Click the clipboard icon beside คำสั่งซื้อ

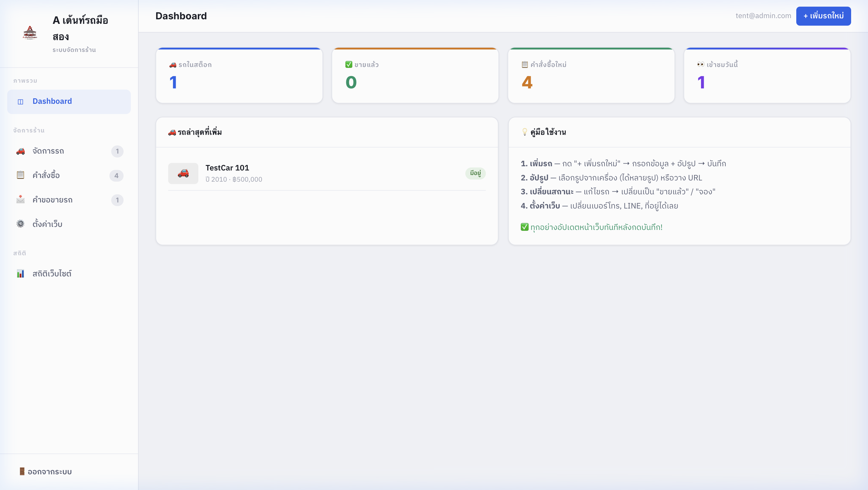[x=20, y=175]
